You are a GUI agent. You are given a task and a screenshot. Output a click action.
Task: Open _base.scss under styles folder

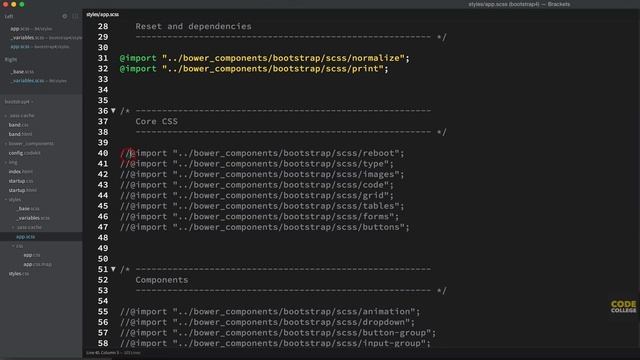coord(28,209)
